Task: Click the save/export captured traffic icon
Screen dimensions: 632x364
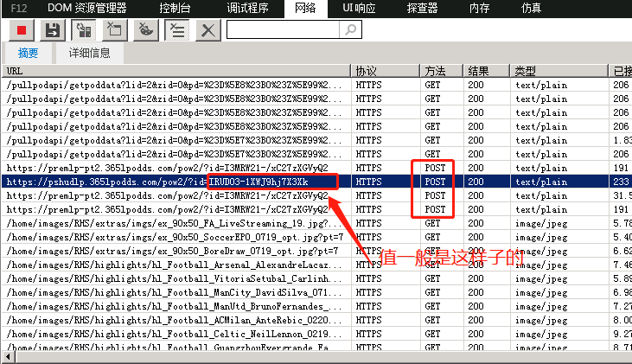Action: [x=52, y=30]
